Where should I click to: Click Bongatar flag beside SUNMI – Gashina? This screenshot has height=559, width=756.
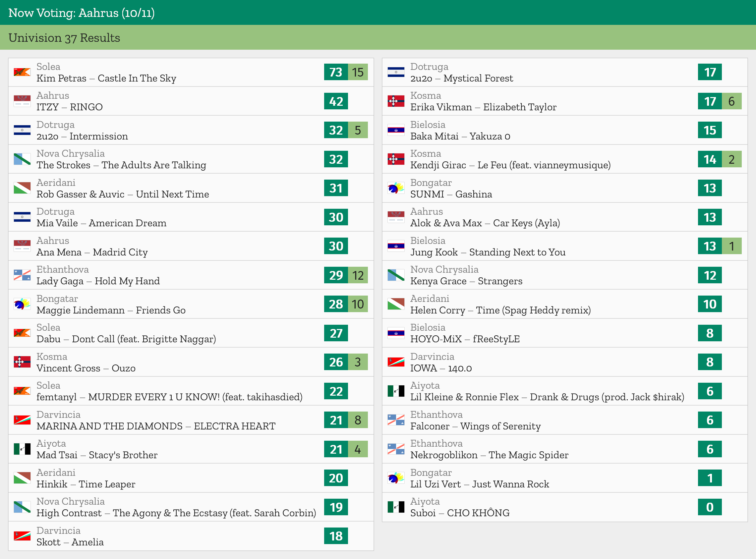point(396,188)
